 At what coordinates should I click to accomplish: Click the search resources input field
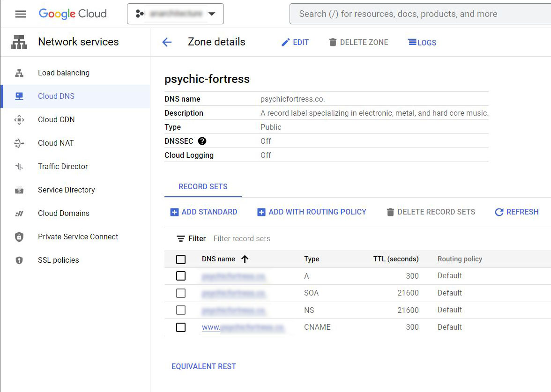[x=420, y=14]
